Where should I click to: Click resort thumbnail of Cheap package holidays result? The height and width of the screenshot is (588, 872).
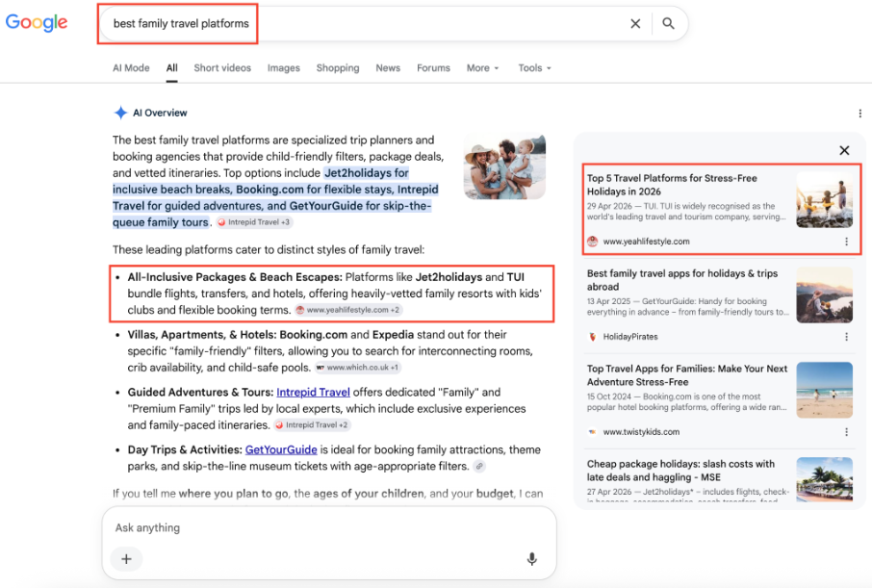tap(824, 479)
